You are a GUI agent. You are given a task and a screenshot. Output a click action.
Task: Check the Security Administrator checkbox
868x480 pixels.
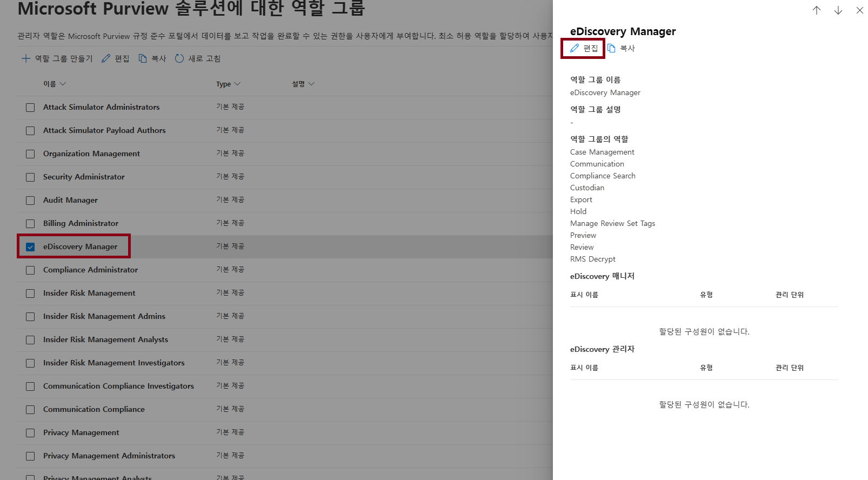click(30, 177)
